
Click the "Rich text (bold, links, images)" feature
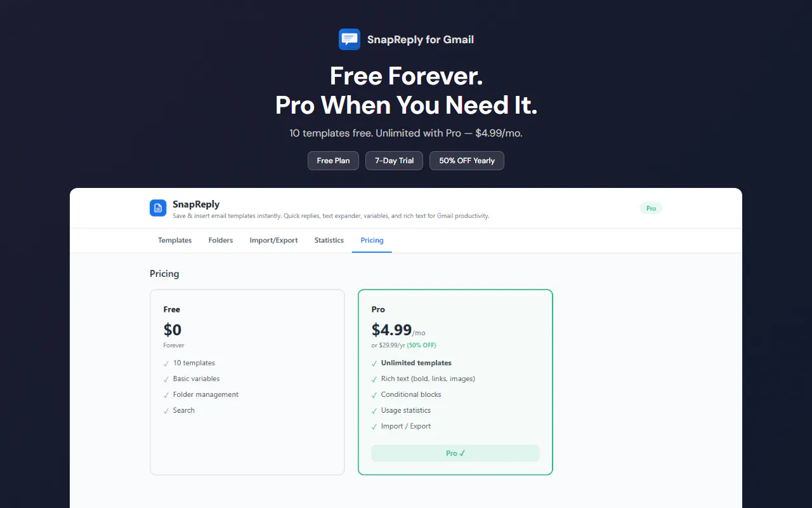pos(428,379)
